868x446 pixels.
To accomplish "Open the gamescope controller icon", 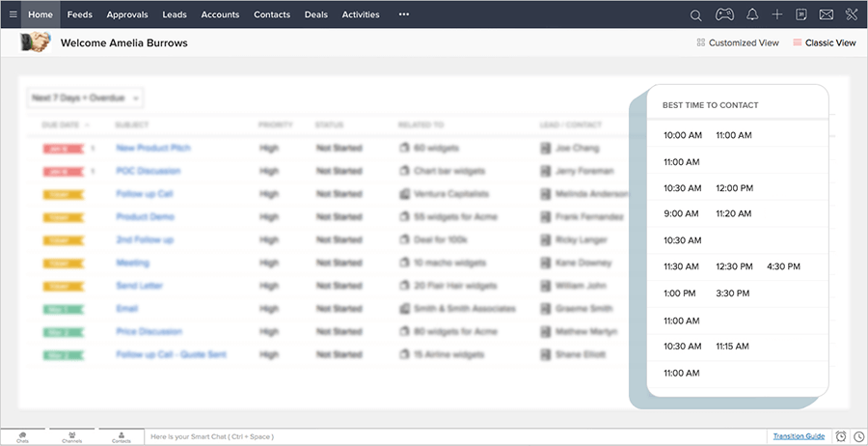I will click(x=724, y=14).
